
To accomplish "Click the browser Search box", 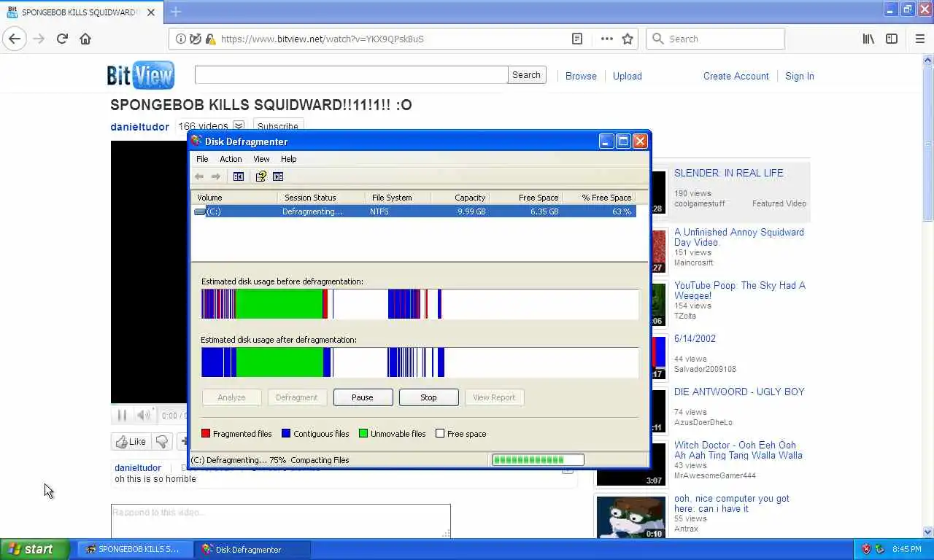I will click(x=715, y=39).
